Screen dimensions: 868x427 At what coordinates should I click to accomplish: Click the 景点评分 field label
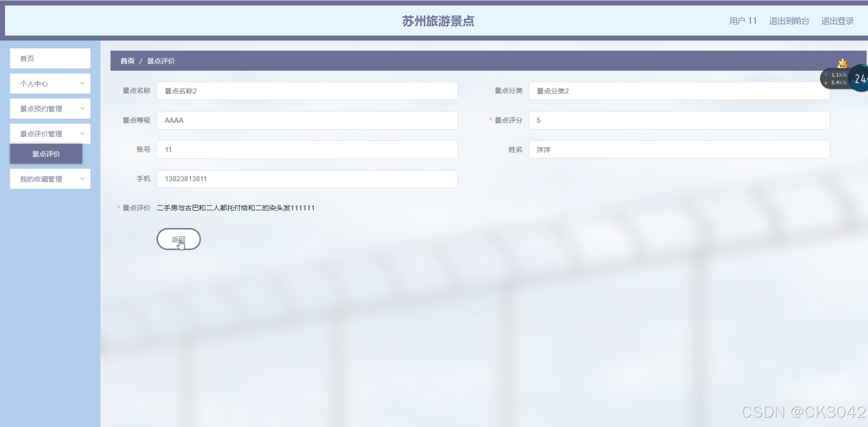(x=509, y=120)
